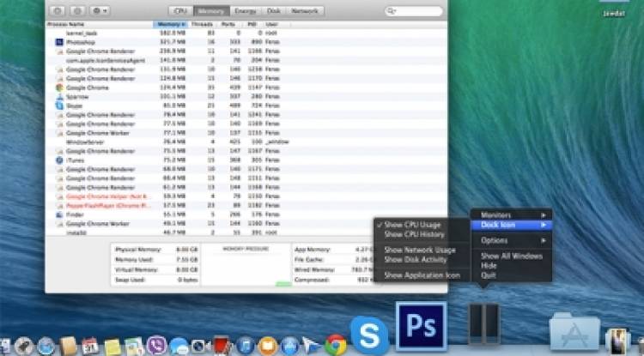Focus the process search field
The height and width of the screenshot is (356, 644).
click(x=414, y=11)
